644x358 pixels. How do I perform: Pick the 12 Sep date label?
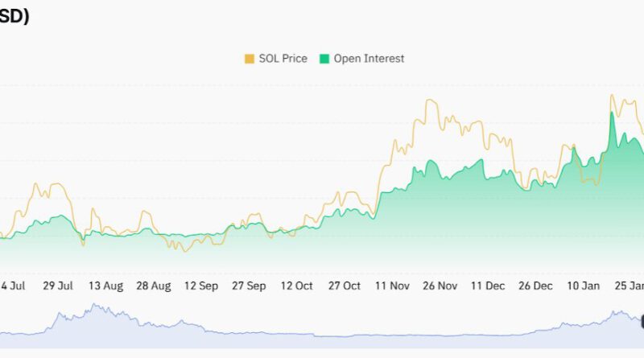[x=201, y=286]
